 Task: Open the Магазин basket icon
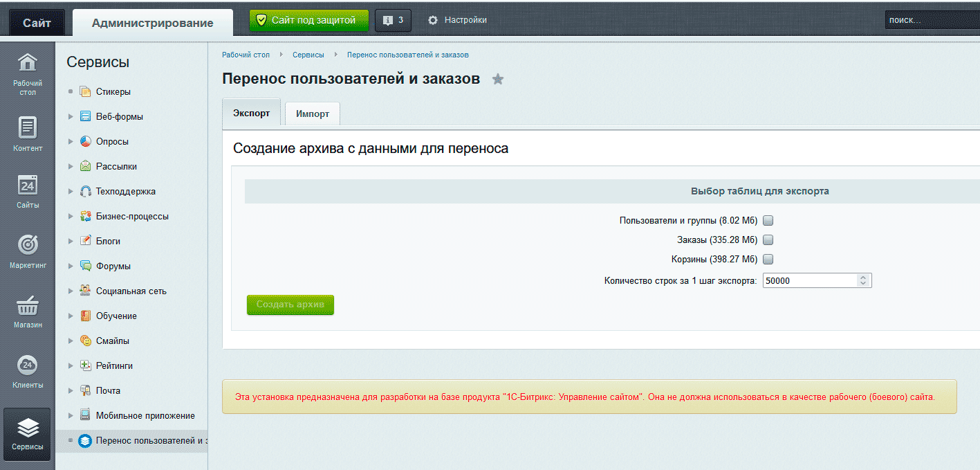27,305
